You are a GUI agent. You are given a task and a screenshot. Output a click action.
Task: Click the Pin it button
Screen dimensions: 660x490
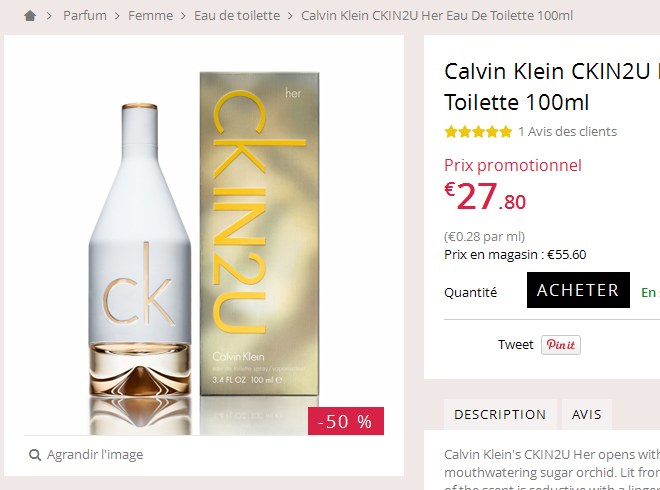561,345
